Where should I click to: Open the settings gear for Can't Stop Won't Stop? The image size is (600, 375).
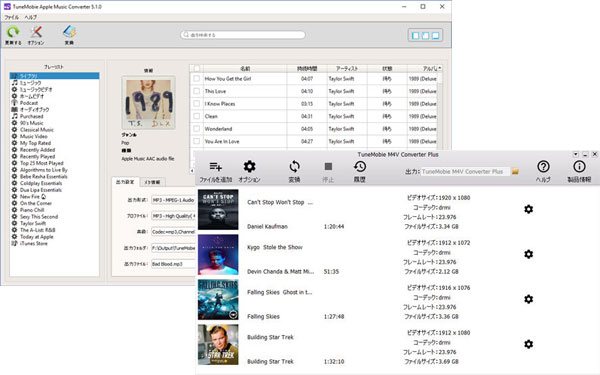click(528, 209)
